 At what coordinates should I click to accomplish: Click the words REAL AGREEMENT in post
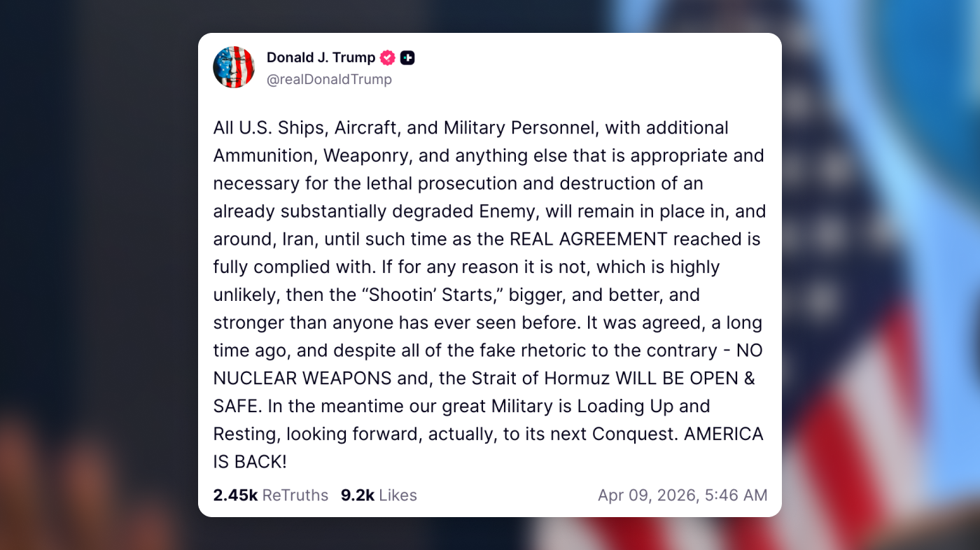[x=588, y=239]
